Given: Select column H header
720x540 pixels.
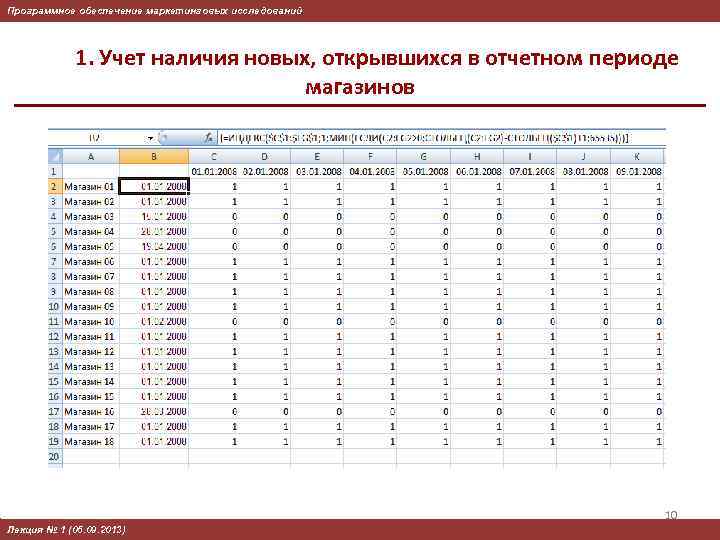Looking at the screenshot, I should coord(477,157).
